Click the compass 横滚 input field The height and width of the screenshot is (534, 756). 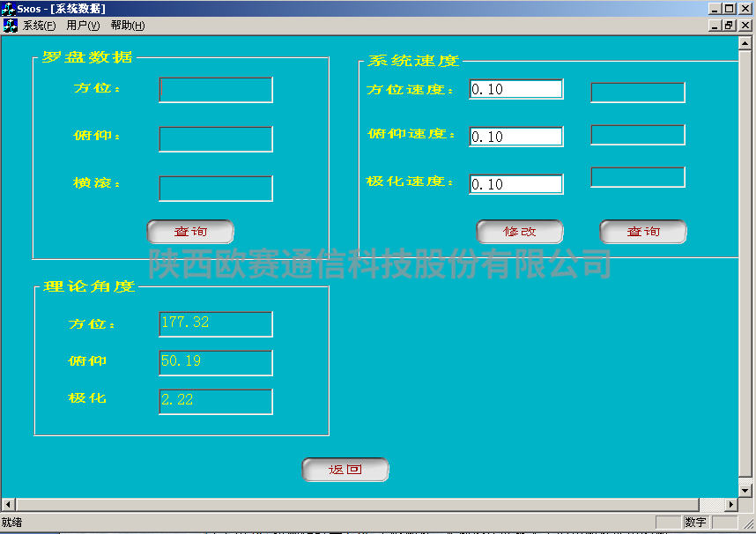pos(216,188)
